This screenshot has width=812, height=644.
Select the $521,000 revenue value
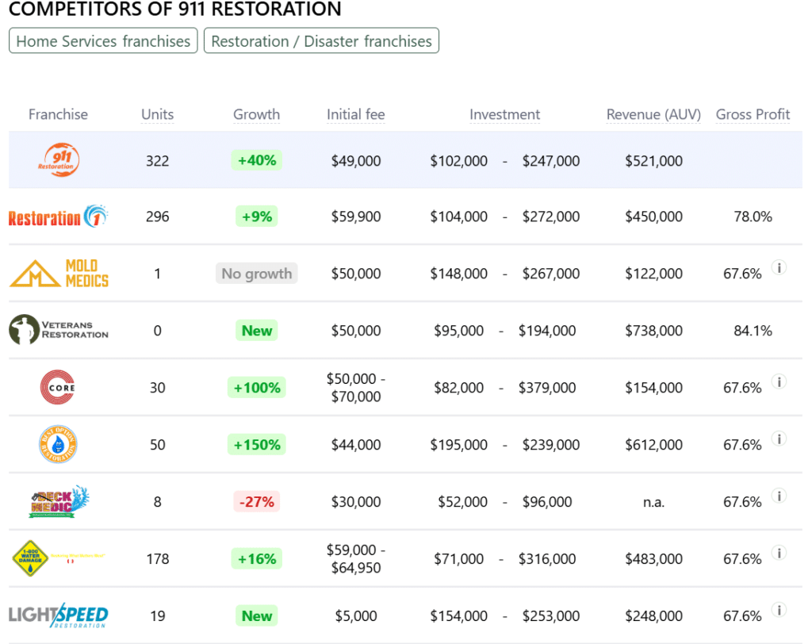tap(653, 161)
